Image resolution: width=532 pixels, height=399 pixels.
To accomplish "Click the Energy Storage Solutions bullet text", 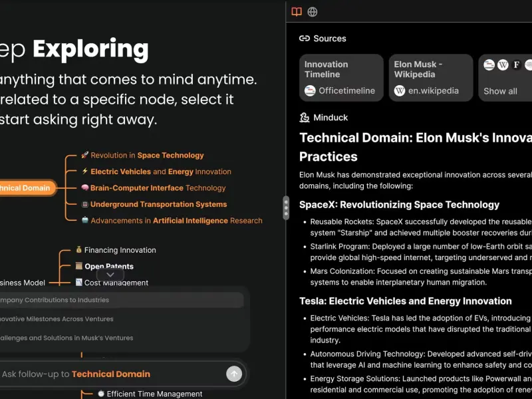I will point(421,384).
